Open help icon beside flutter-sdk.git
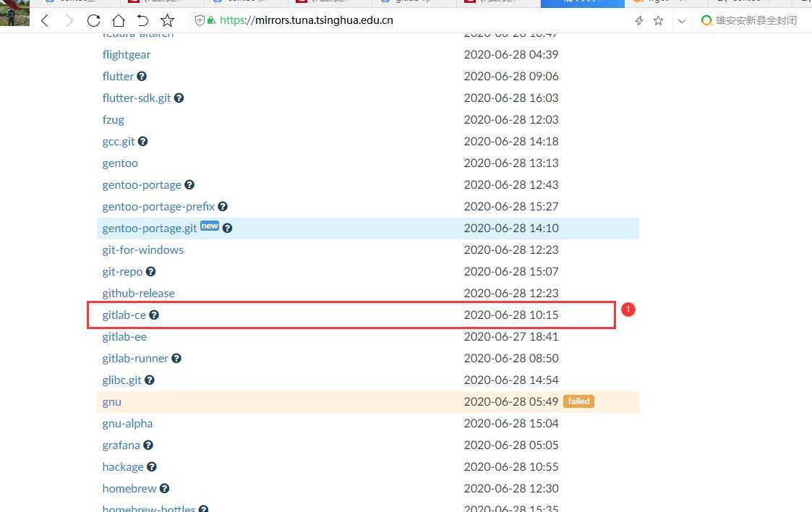This screenshot has height=512, width=812. click(x=179, y=98)
